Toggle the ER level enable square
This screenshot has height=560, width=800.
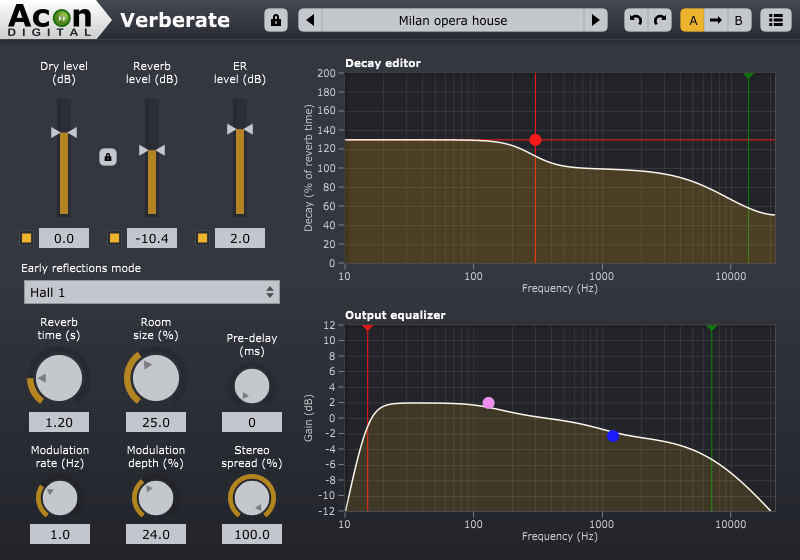[x=203, y=238]
